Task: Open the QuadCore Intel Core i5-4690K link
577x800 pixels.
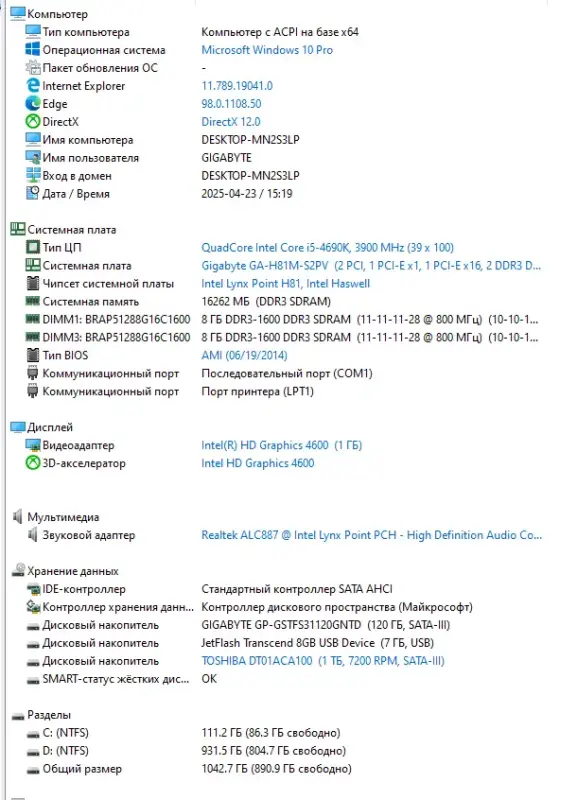Action: click(x=327, y=247)
